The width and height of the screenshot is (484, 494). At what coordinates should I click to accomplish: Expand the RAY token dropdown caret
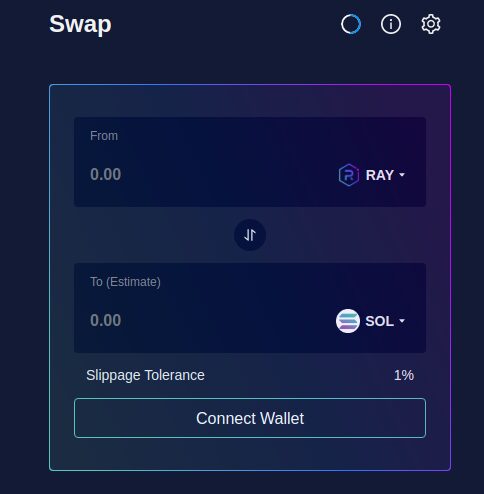pyautogui.click(x=402, y=175)
